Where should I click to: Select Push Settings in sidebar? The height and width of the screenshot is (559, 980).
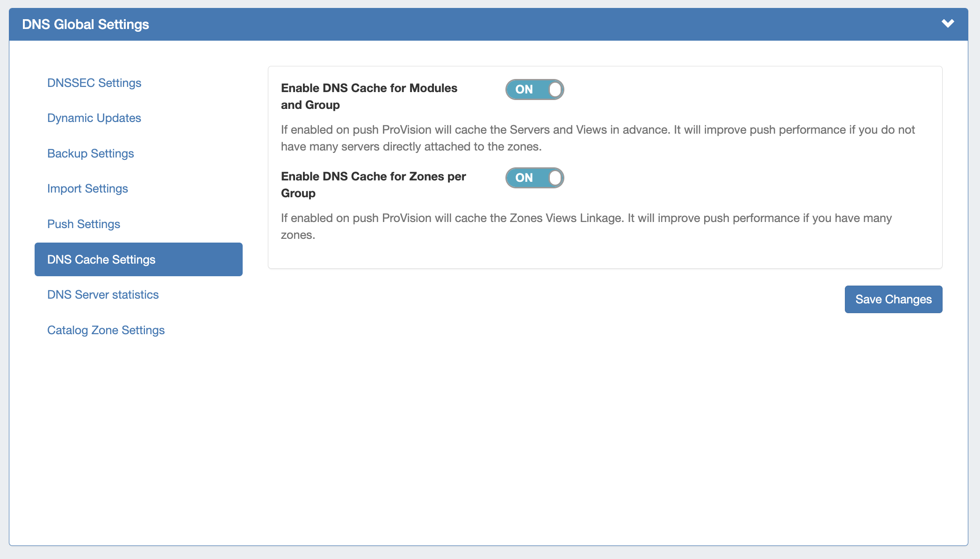tap(84, 224)
